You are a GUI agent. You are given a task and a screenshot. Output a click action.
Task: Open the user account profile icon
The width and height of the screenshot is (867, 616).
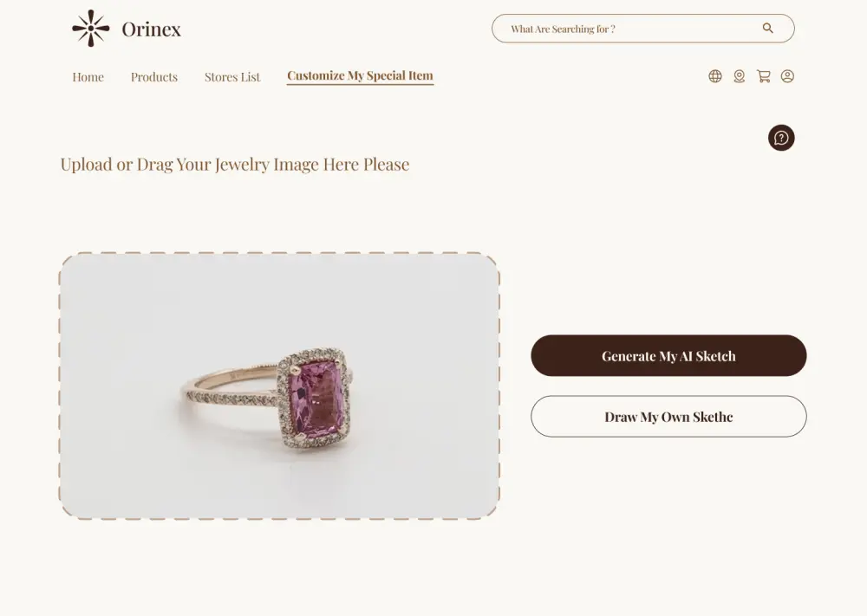click(787, 76)
